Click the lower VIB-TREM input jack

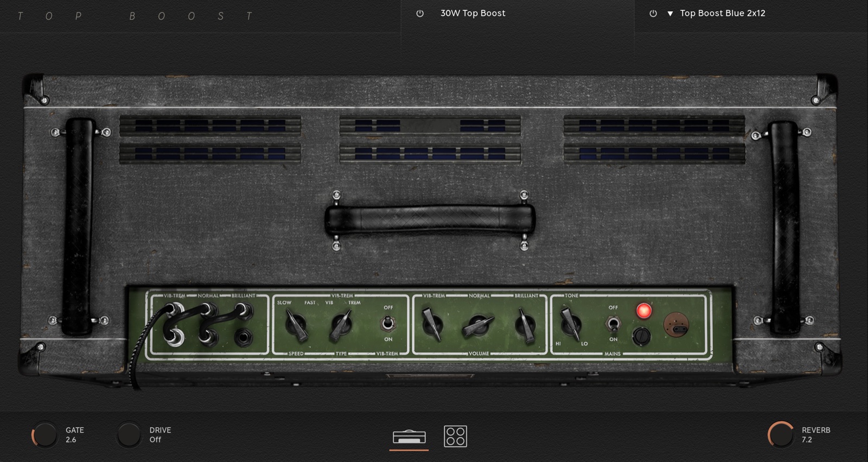[x=174, y=337]
